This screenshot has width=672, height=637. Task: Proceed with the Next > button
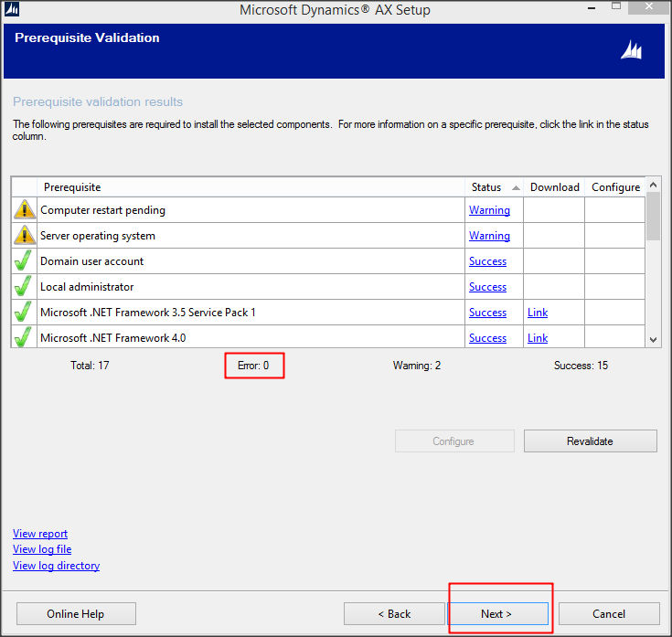498,614
